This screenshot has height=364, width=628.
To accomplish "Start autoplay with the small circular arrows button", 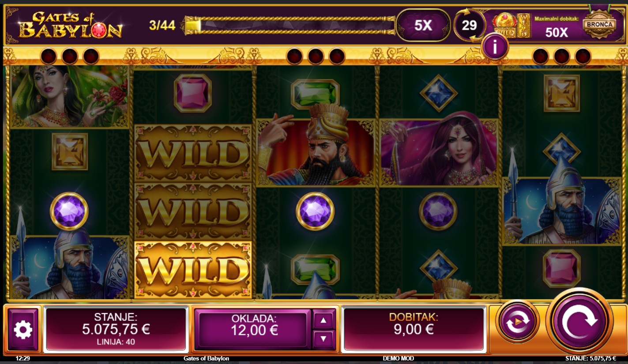I will [x=517, y=323].
